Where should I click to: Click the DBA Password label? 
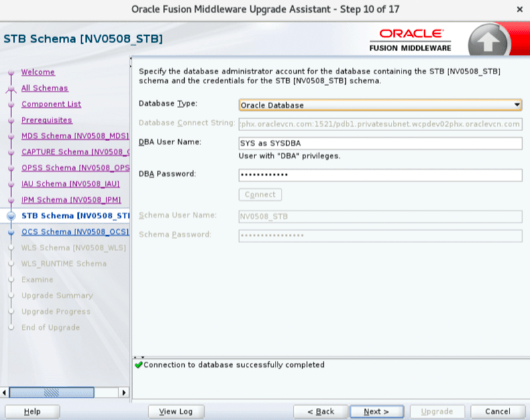(168, 174)
